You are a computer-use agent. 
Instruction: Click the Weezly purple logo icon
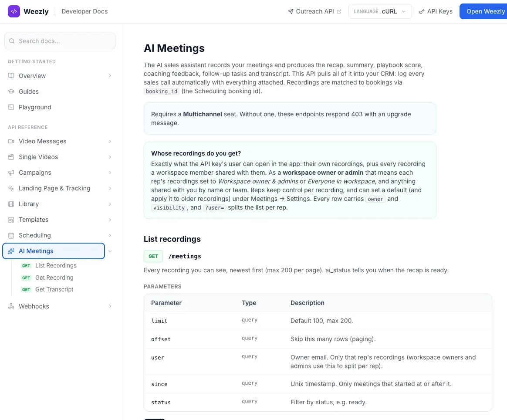click(x=14, y=11)
